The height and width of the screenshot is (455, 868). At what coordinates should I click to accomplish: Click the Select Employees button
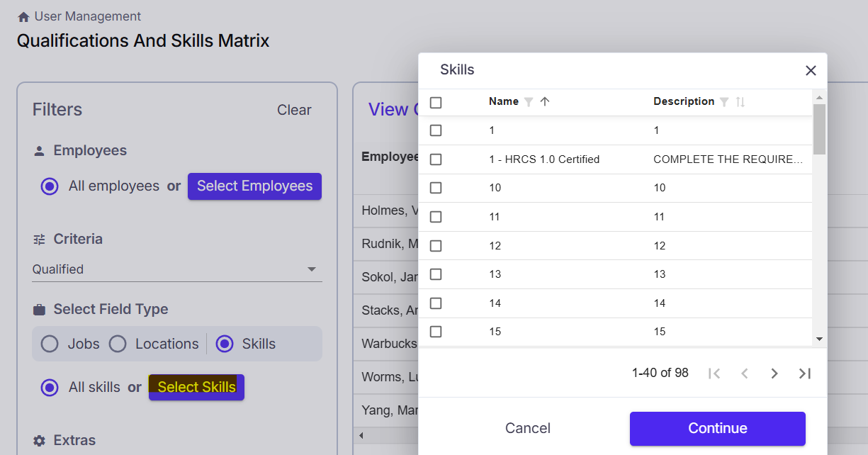[254, 186]
